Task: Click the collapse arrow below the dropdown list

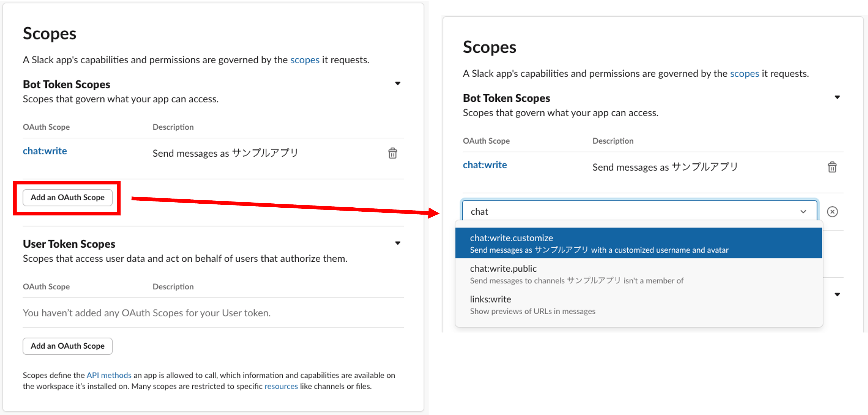Action: click(x=838, y=294)
